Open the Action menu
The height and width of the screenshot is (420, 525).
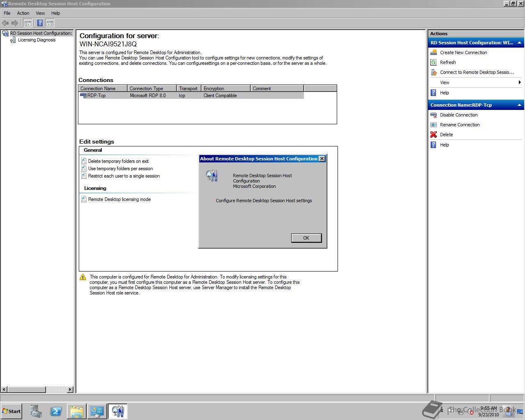[23, 13]
